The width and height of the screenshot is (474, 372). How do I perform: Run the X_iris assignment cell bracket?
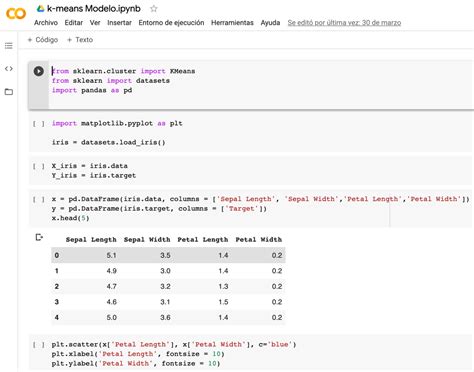[x=39, y=166]
